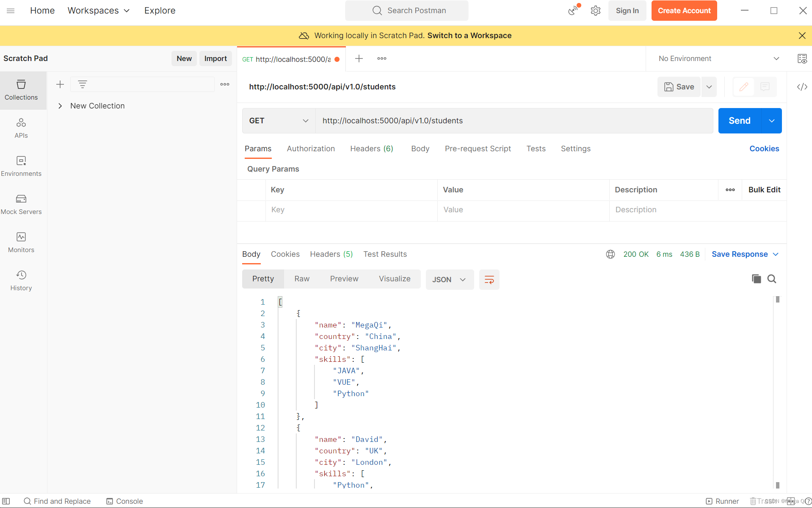Copy the response body to clipboard
This screenshot has height=508, width=812.
pyautogui.click(x=756, y=279)
